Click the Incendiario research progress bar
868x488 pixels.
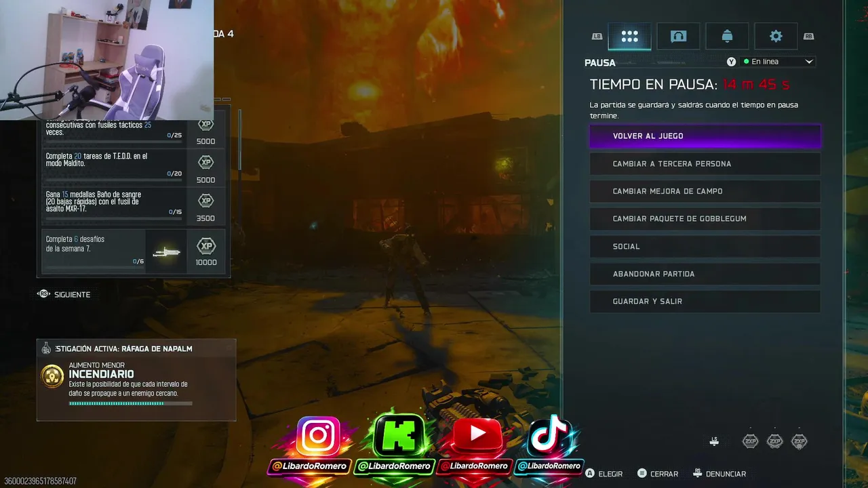(x=130, y=403)
